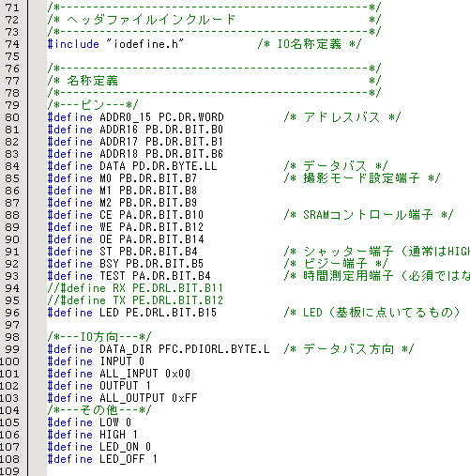470x476 pixels.
Task: Click TEST macro name on line 93
Action: coord(113,276)
